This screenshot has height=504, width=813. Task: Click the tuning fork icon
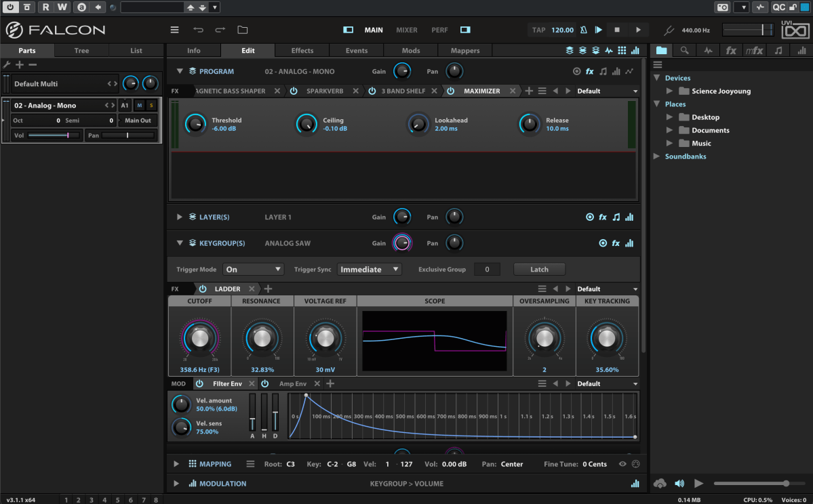tap(669, 30)
